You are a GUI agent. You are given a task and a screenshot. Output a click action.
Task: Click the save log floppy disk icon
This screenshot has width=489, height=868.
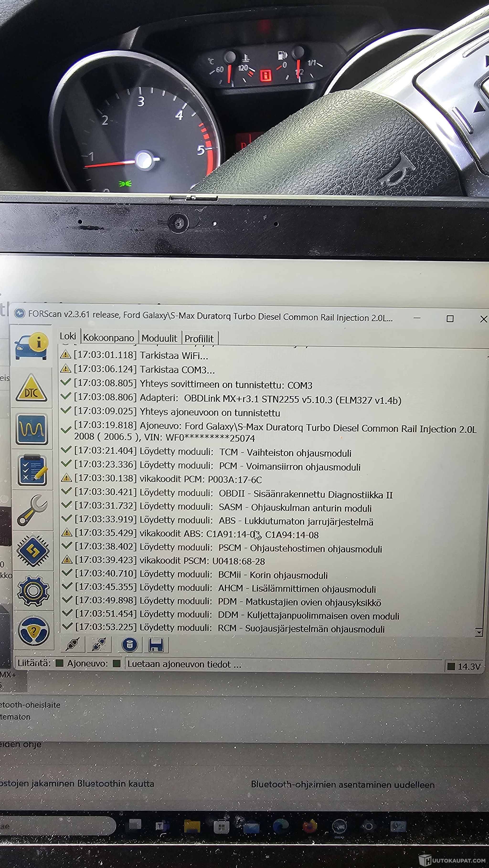click(x=156, y=645)
